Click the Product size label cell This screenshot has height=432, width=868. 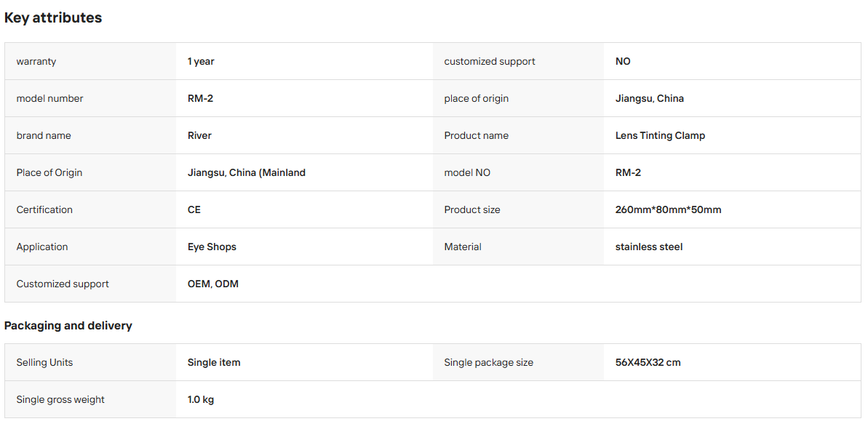pos(519,209)
